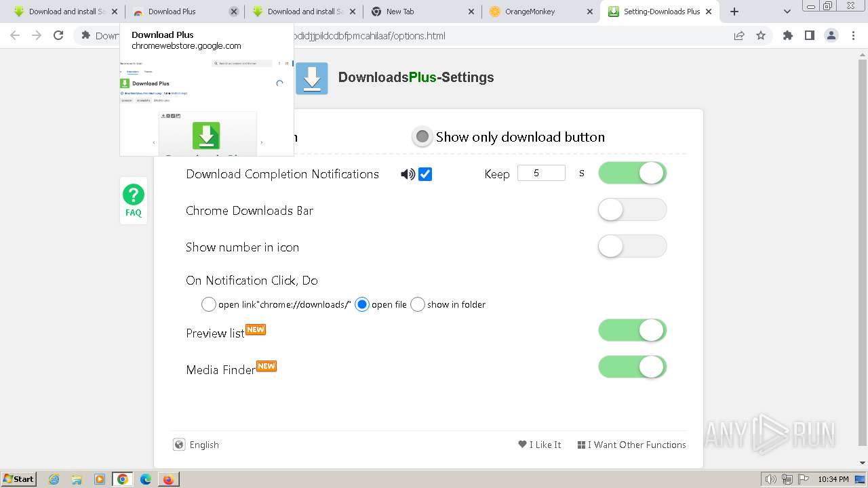Open Windows Media Player from taskbar
868x488 pixels.
click(x=100, y=479)
